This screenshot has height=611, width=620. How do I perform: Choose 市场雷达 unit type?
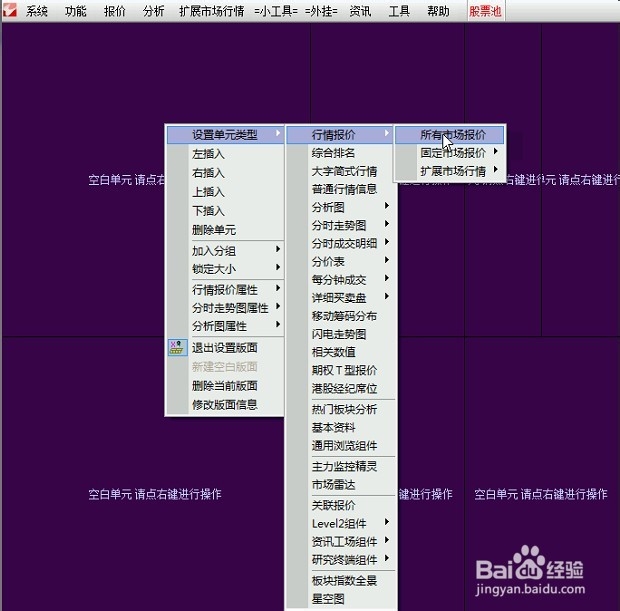coord(341,484)
